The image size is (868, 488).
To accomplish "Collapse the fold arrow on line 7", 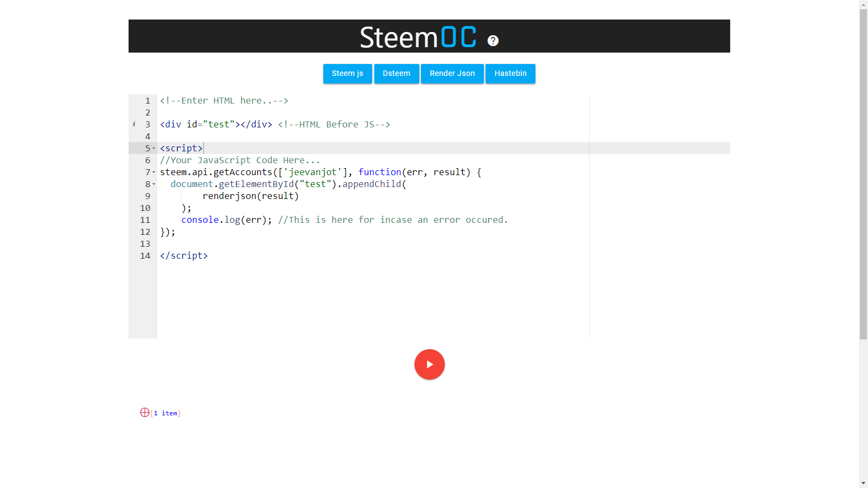I will 154,172.
